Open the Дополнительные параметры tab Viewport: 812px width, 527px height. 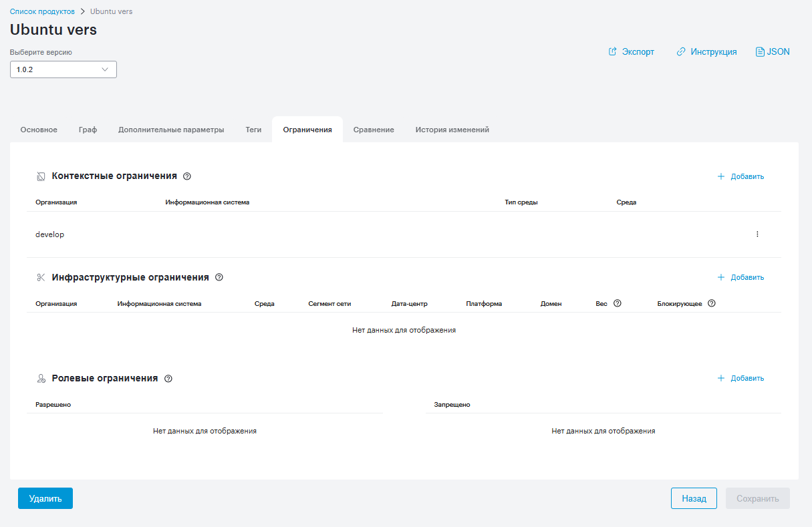[171, 130]
